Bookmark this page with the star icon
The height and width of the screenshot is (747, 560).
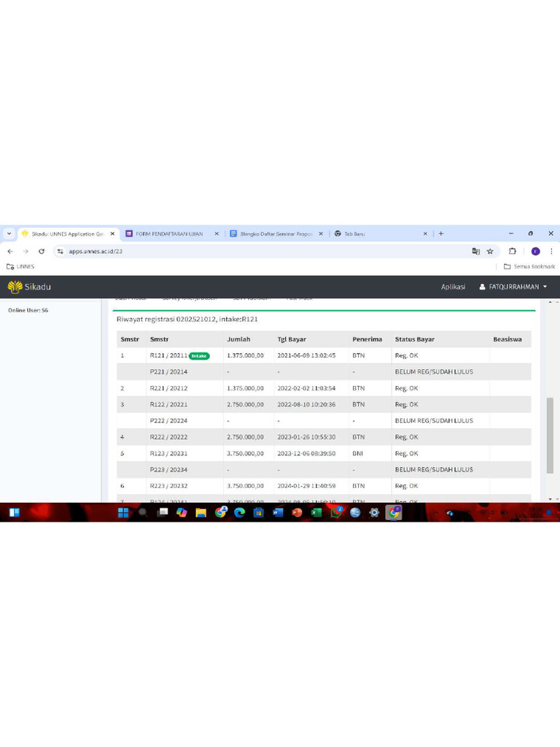(x=490, y=251)
